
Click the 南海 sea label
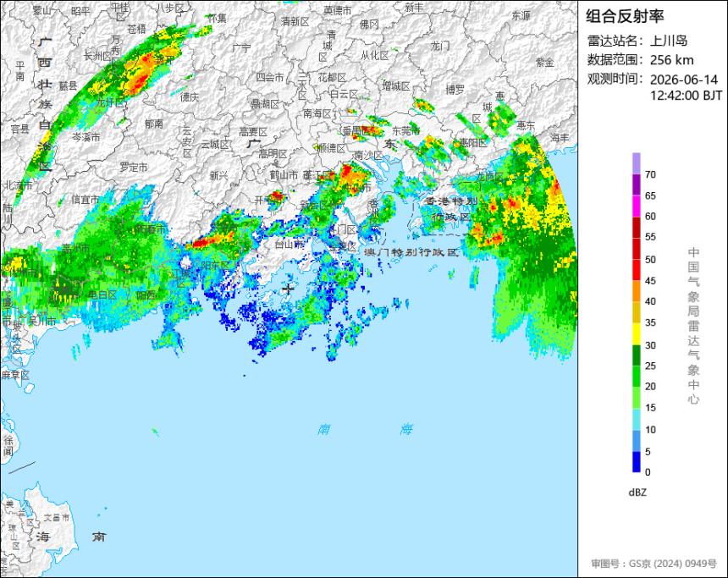(365, 429)
